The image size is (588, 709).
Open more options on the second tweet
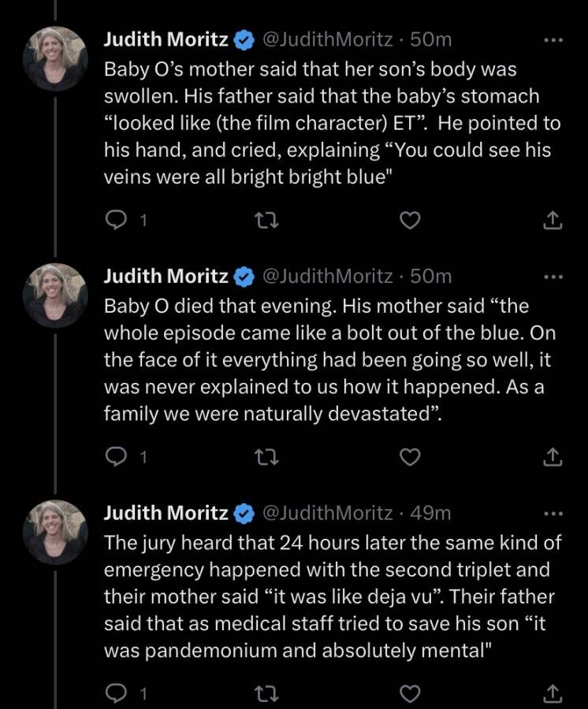coord(553,277)
